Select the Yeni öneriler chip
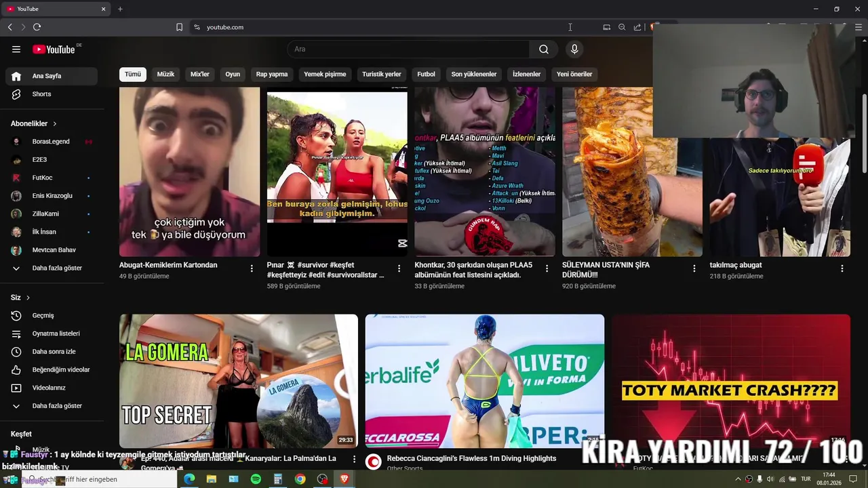The width and height of the screenshot is (868, 488). (x=574, y=74)
